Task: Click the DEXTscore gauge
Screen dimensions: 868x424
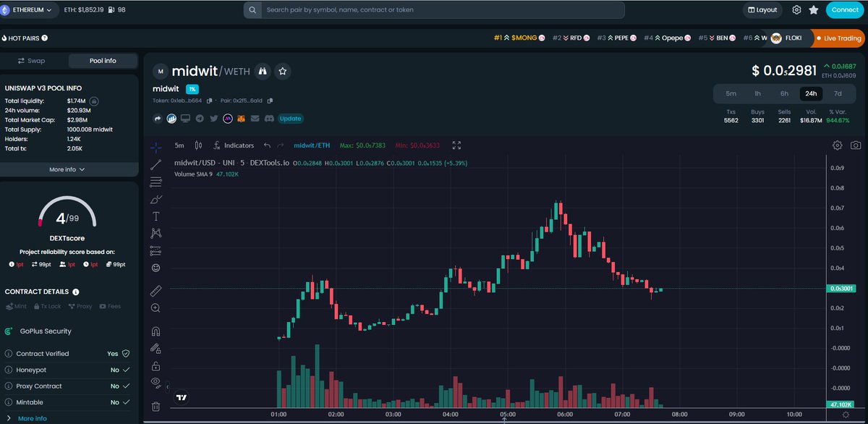Action: tap(67, 211)
